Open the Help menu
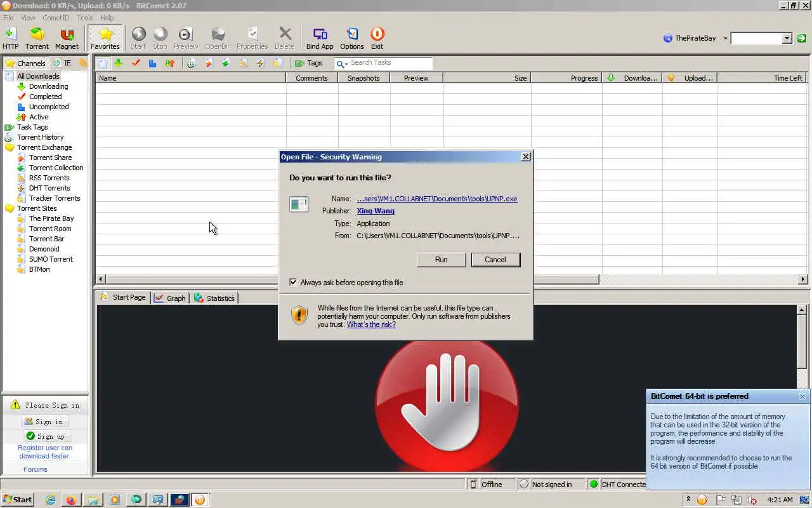Viewport: 812px width, 508px height. point(107,18)
